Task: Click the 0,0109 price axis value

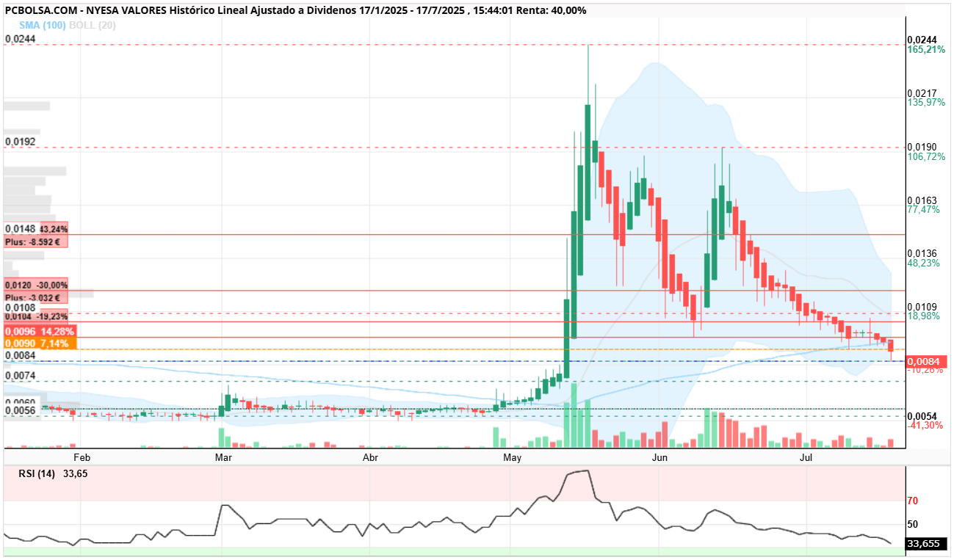Action: pyautogui.click(x=922, y=306)
